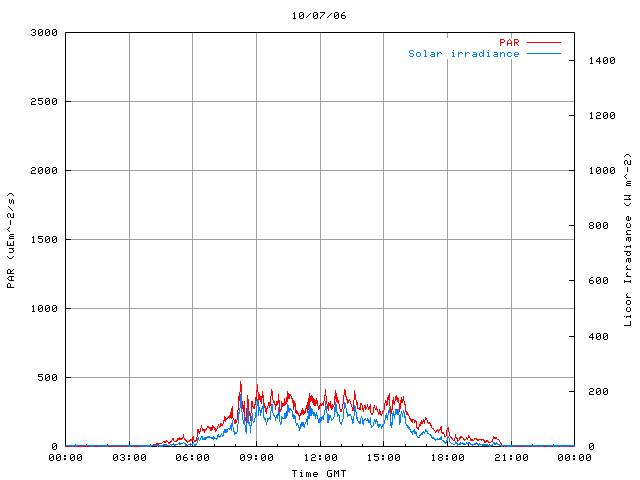Click the 600 right axis label
The image size is (640, 480).
pyautogui.click(x=598, y=281)
